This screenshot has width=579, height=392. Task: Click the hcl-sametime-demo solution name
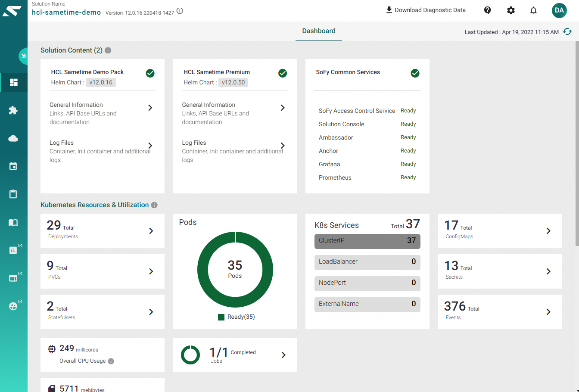(66, 12)
